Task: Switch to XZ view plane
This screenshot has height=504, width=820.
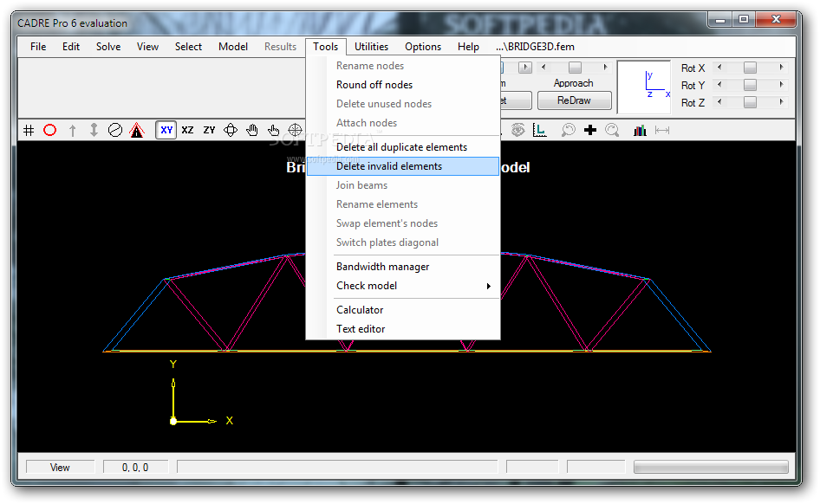Action: point(188,130)
